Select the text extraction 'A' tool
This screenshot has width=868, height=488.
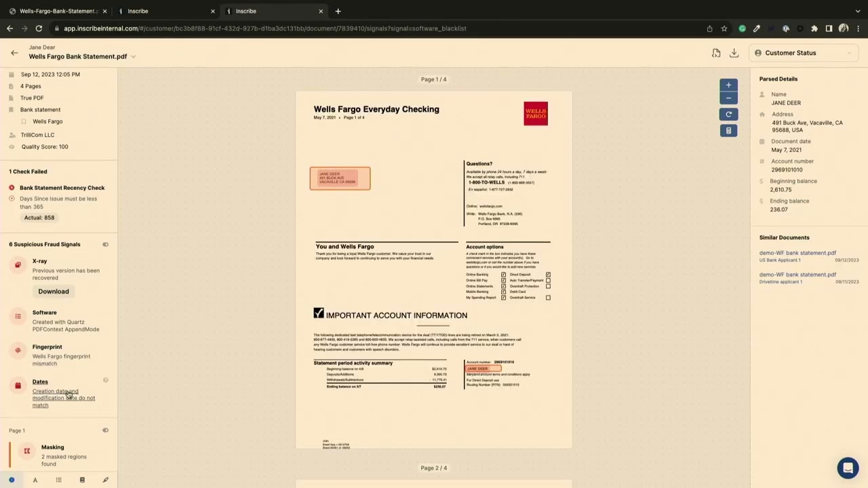tap(35, 480)
